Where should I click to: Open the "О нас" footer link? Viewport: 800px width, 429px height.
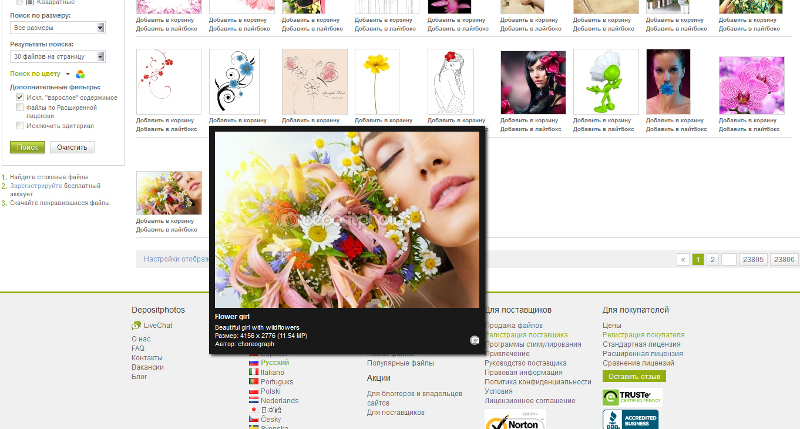click(141, 339)
